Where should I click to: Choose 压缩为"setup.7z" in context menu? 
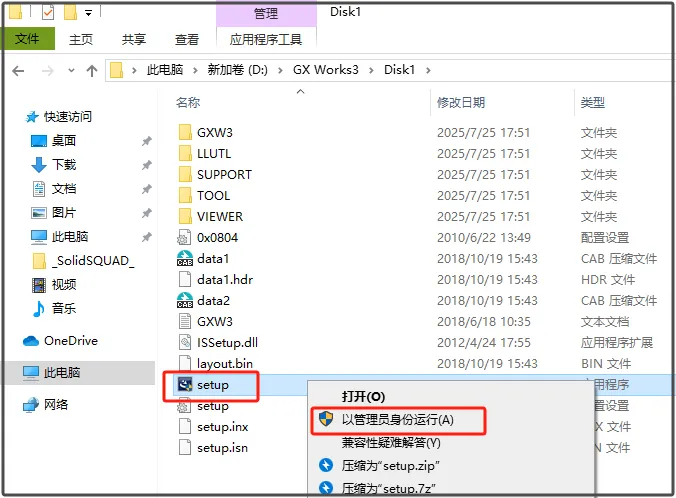[388, 488]
